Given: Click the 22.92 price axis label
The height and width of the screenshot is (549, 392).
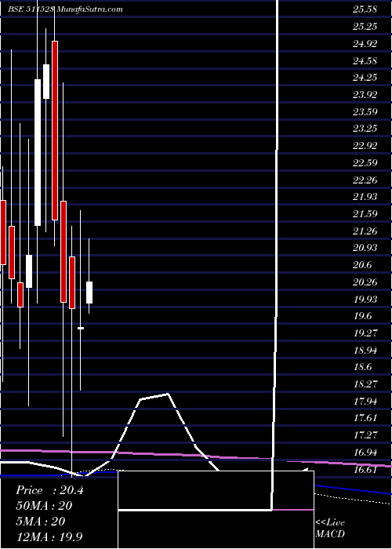Looking at the screenshot, I should [365, 146].
